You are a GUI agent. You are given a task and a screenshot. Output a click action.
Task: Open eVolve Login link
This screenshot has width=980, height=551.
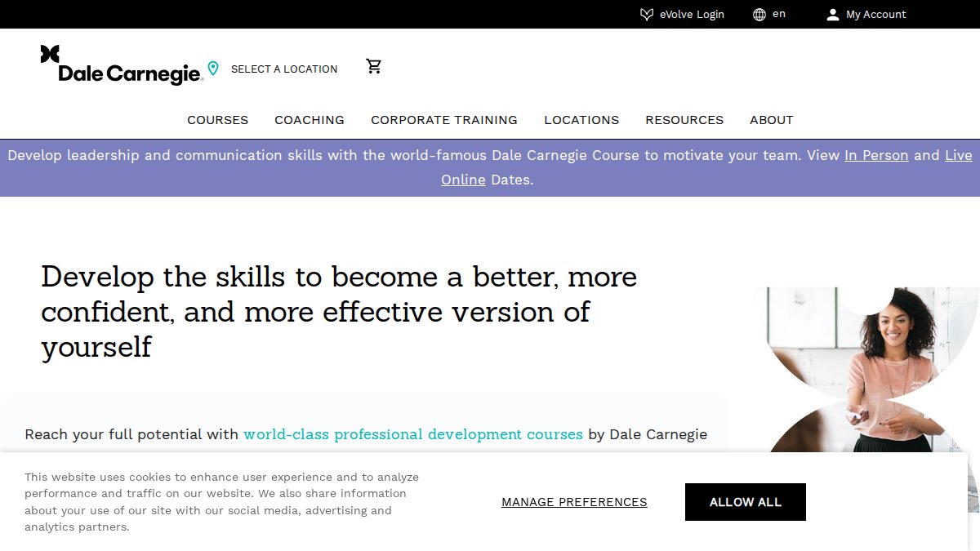[x=692, y=15]
